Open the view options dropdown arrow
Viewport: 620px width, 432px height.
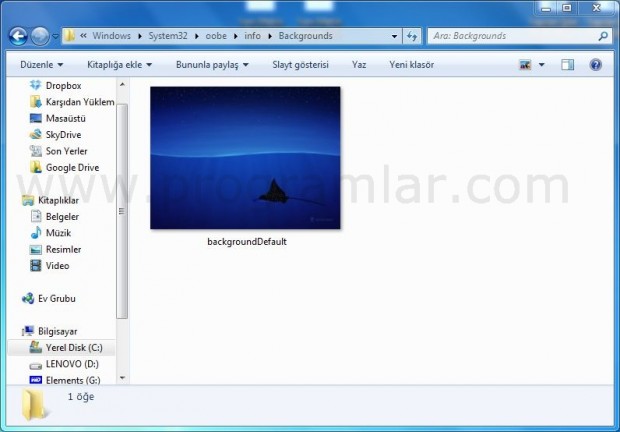542,65
